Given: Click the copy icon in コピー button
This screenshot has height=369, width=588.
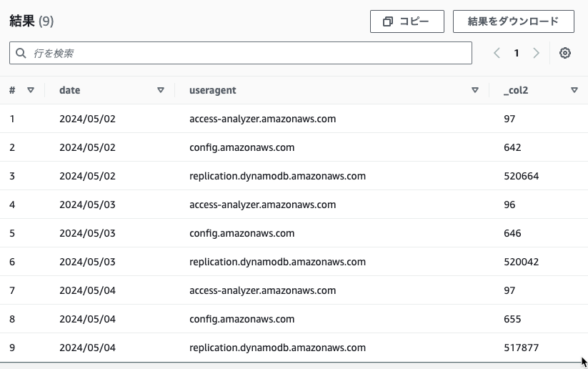Looking at the screenshot, I should tap(388, 21).
